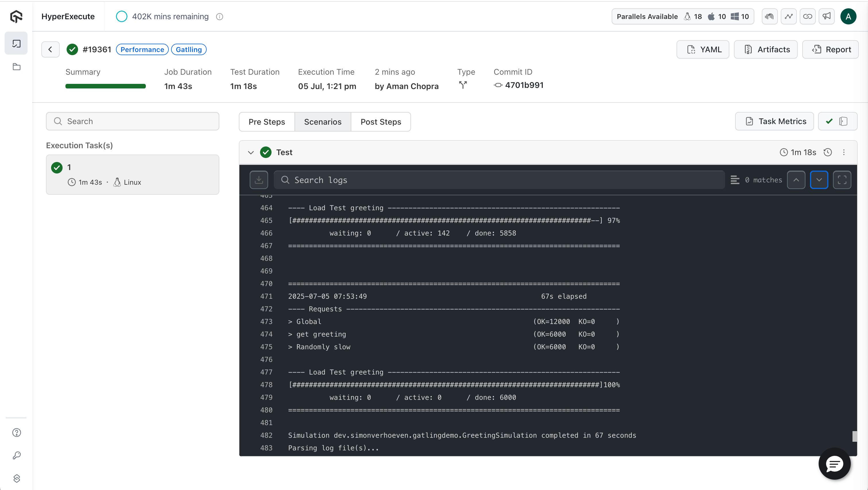Viewport: 868px width, 490px height.
Task: Download the test logs via download icon
Action: point(259,180)
